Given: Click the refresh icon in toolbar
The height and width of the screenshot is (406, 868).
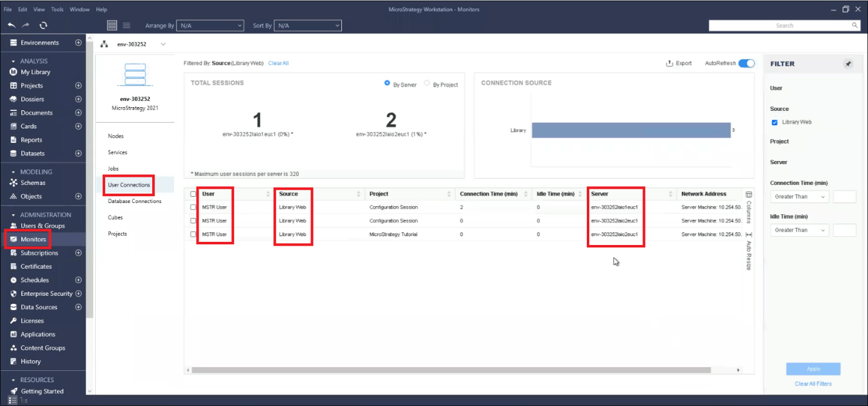Looking at the screenshot, I should 43,25.
